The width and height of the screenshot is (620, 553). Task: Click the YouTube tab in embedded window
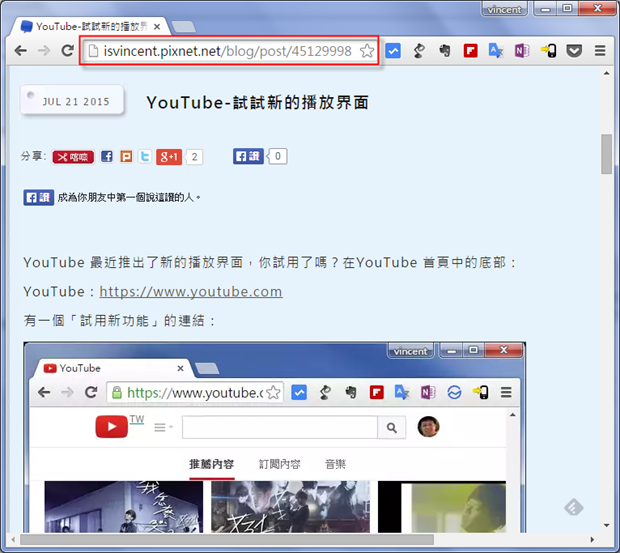tap(111, 368)
